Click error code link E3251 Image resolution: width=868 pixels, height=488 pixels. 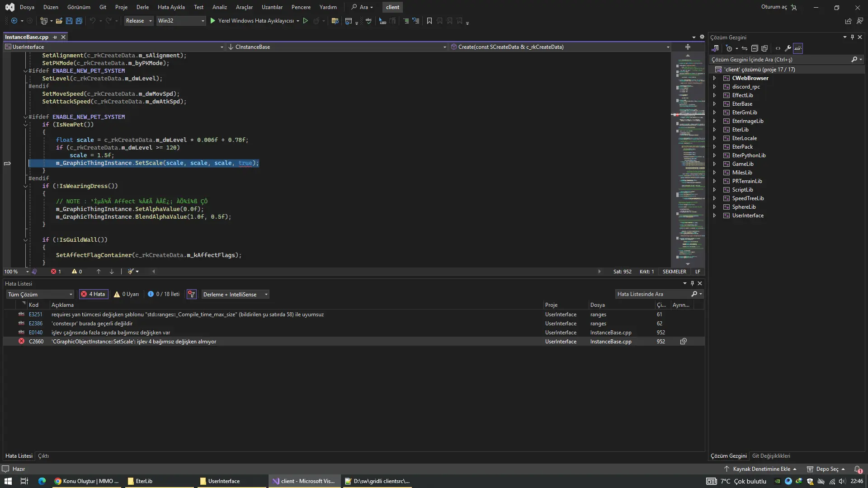point(36,314)
